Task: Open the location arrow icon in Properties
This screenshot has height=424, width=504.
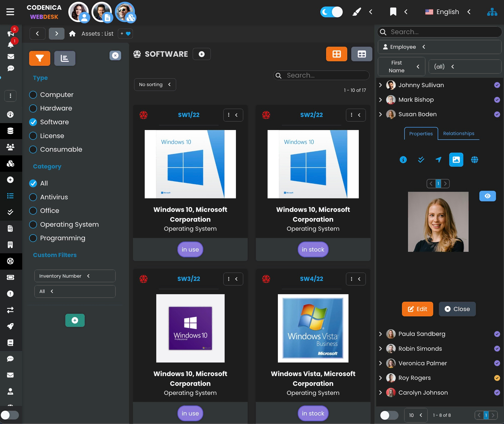Action: (x=438, y=160)
